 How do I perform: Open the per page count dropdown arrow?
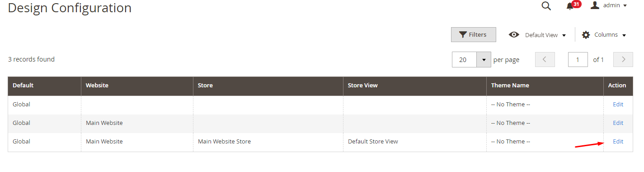pos(484,59)
